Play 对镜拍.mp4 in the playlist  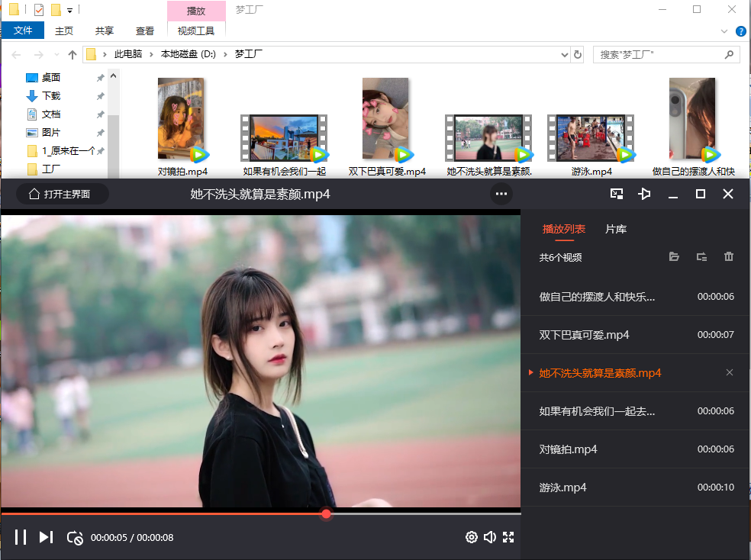point(635,449)
